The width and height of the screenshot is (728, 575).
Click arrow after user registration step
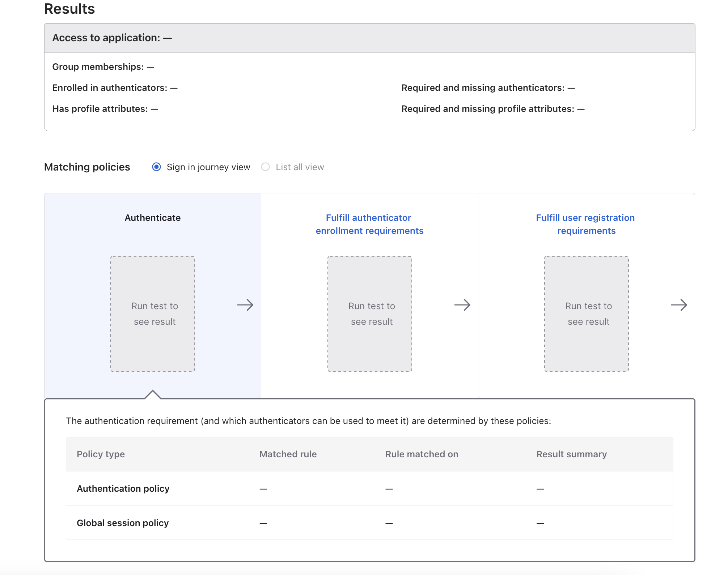tap(679, 305)
